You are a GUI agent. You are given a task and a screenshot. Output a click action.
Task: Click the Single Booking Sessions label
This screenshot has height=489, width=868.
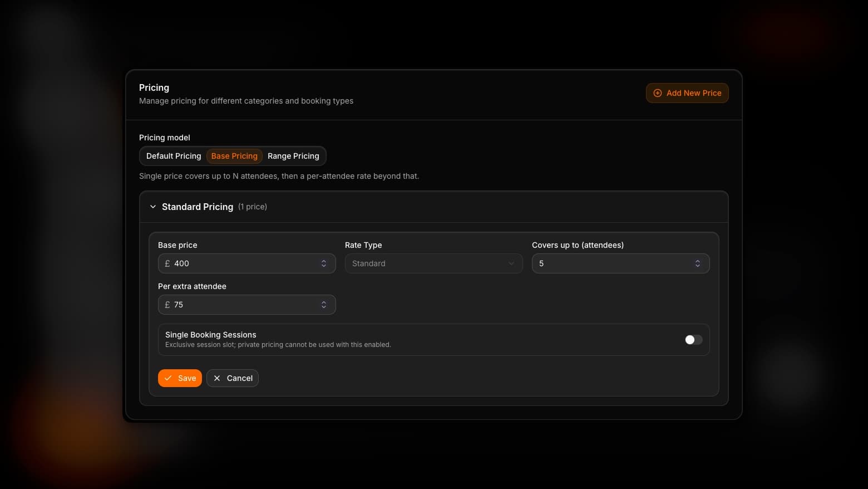click(x=211, y=335)
